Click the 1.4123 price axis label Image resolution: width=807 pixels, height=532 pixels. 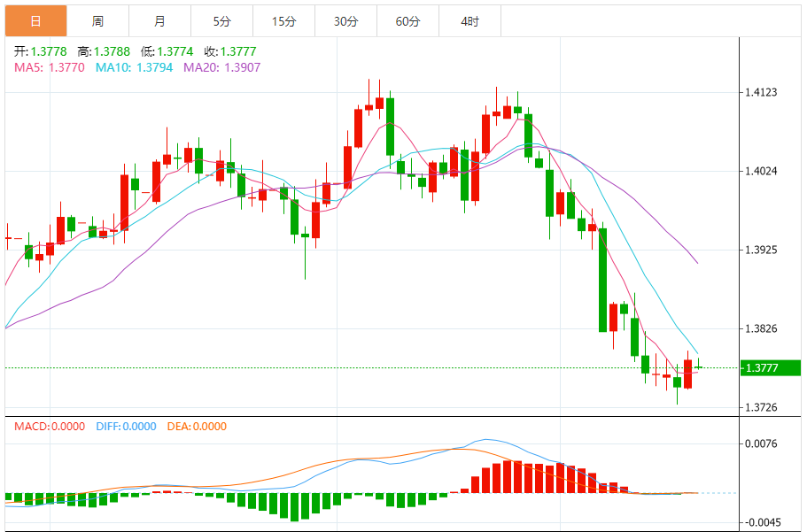coord(761,92)
